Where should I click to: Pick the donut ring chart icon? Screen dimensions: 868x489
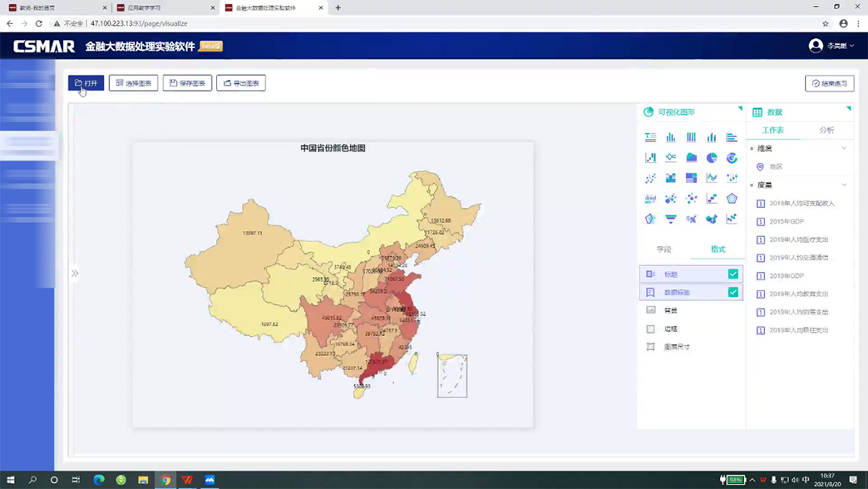[x=732, y=157]
